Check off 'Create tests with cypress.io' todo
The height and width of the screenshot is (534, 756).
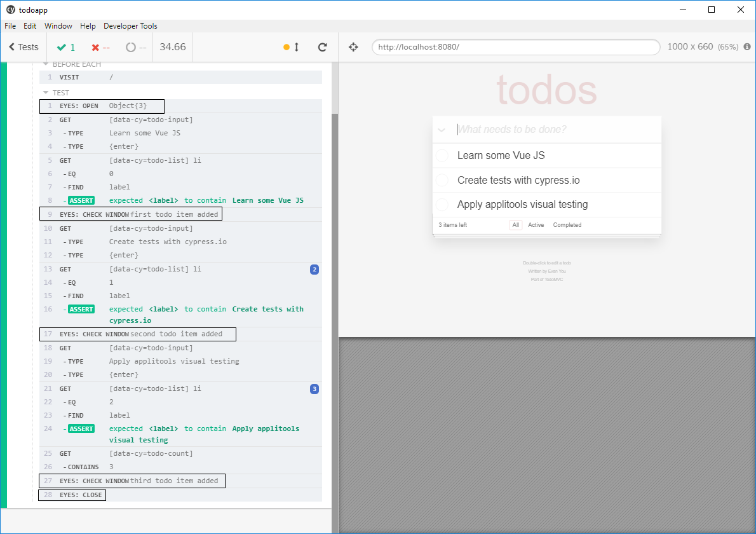442,181
